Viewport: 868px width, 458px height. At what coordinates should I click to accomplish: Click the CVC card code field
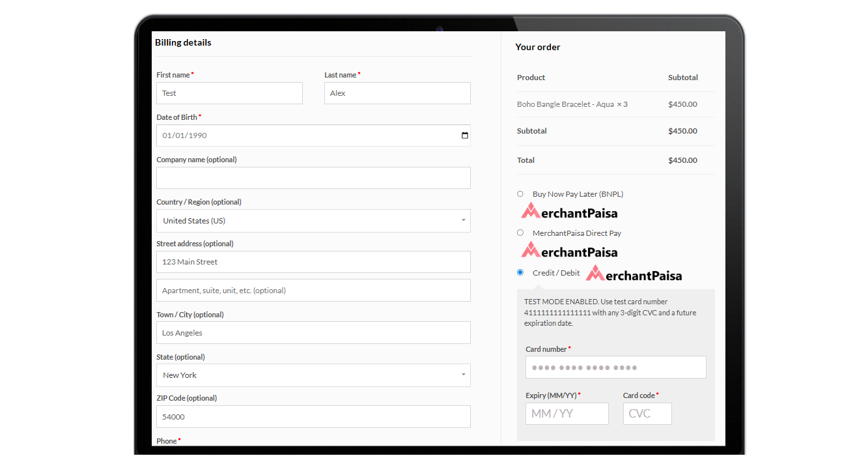click(x=647, y=414)
